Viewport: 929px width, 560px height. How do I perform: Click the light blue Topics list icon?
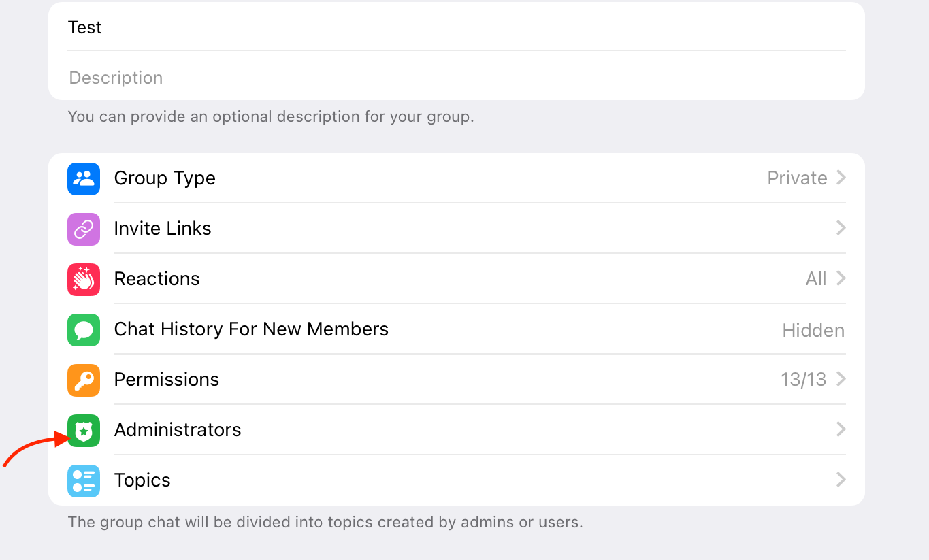click(x=84, y=480)
